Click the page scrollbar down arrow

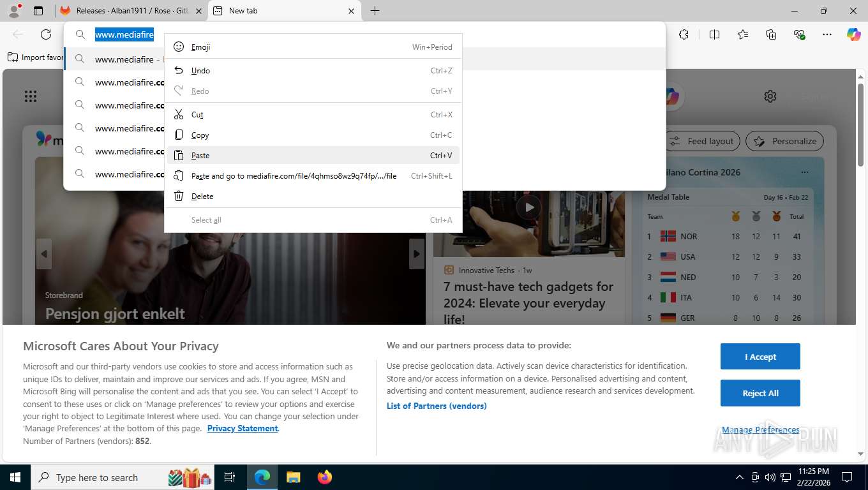[861, 454]
